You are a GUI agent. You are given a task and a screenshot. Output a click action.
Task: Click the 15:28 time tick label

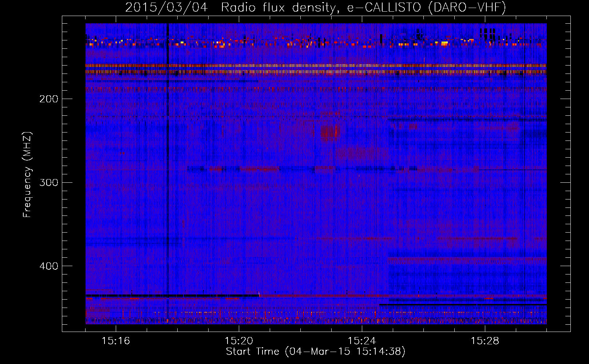point(485,341)
